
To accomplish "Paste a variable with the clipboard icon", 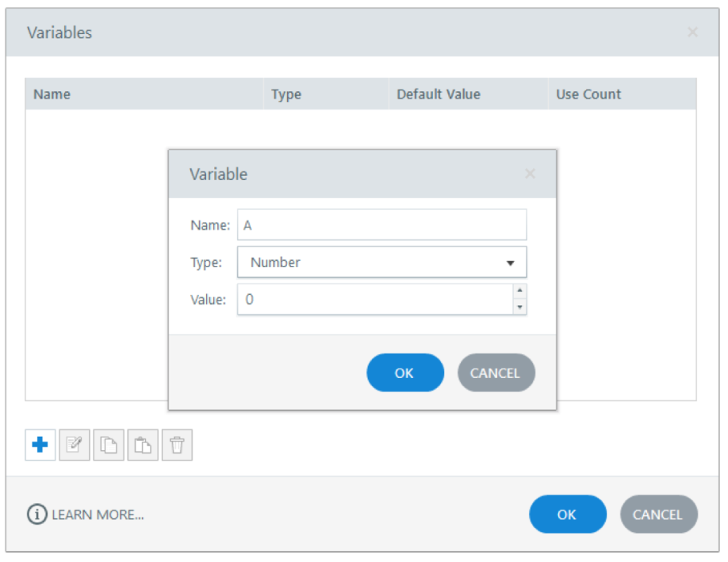I will click(x=143, y=445).
